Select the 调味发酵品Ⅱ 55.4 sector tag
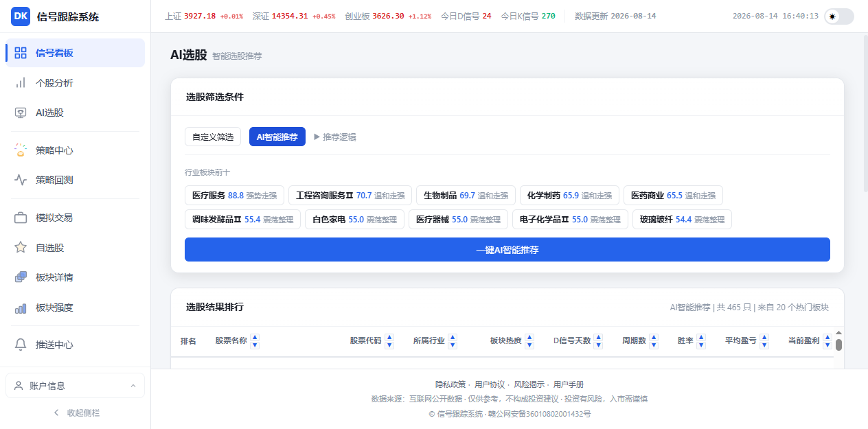868x429 pixels. click(242, 220)
